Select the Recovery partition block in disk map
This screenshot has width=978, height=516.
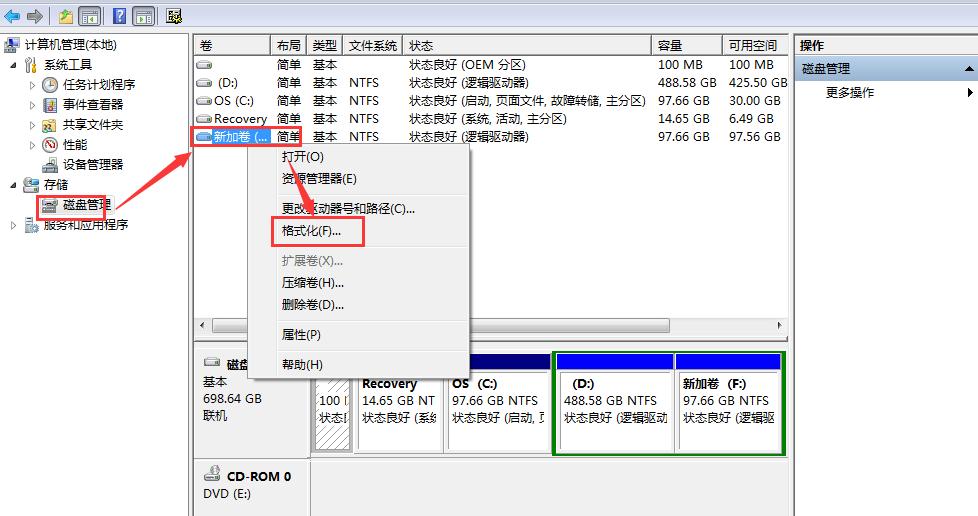[x=399, y=411]
